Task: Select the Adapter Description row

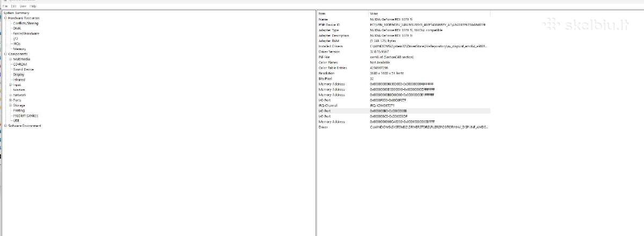Action: [x=404, y=35]
